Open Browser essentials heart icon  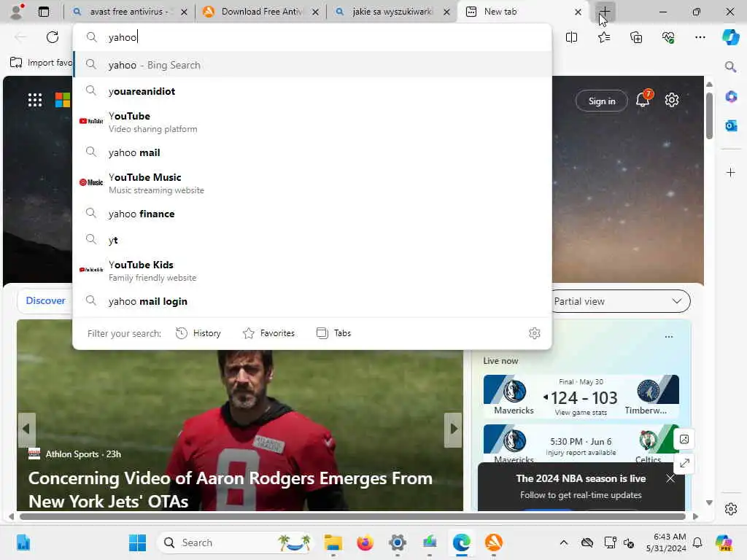(x=668, y=37)
